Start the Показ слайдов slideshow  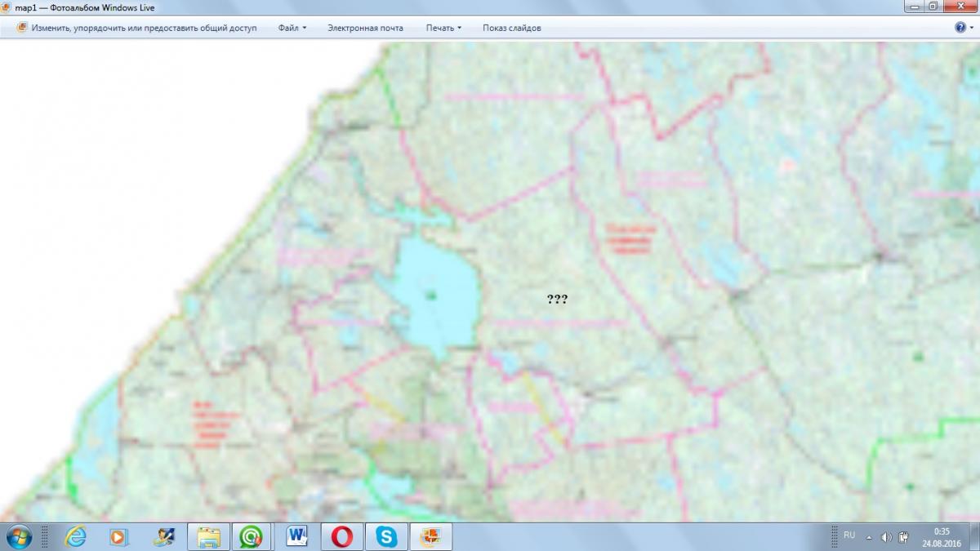pos(511,28)
